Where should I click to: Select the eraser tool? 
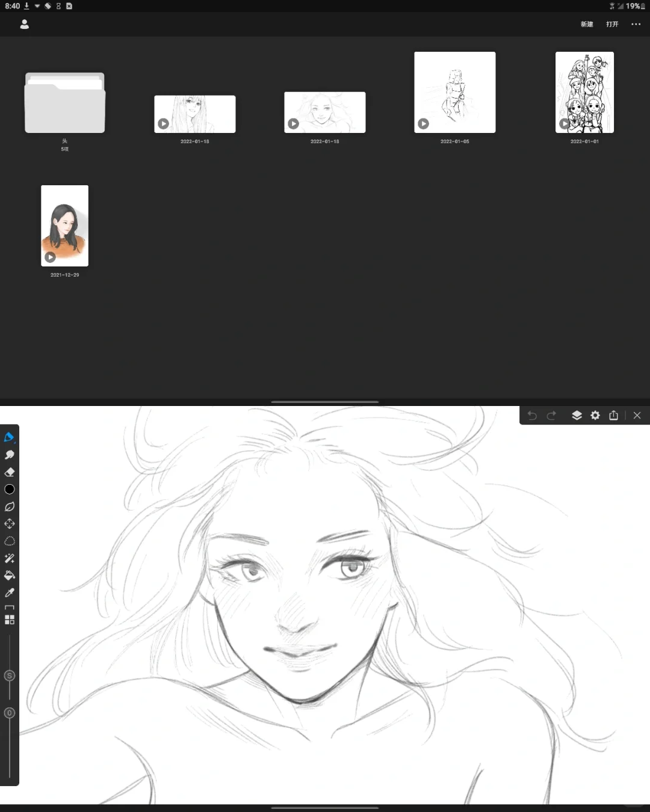[x=9, y=472]
